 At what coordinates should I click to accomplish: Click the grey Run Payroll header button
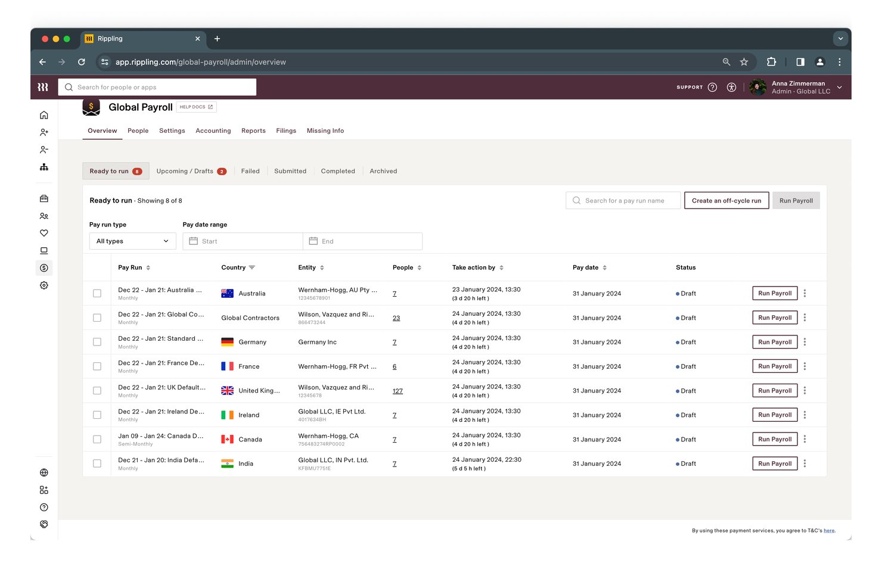pos(796,201)
